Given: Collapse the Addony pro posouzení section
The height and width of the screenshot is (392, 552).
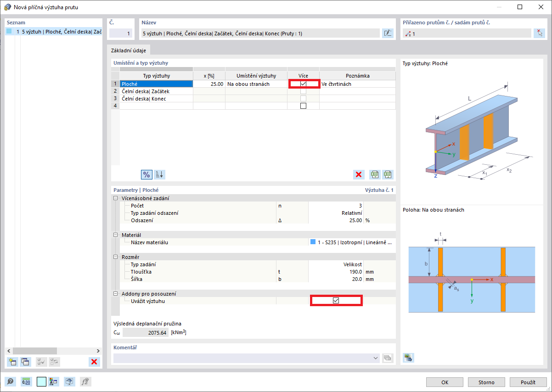Looking at the screenshot, I should point(116,294).
